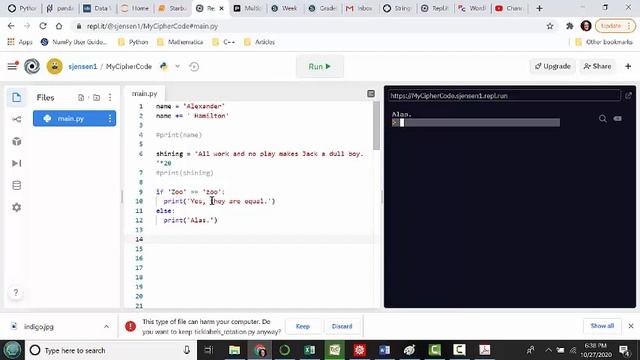Open the repl history icon

(194, 66)
